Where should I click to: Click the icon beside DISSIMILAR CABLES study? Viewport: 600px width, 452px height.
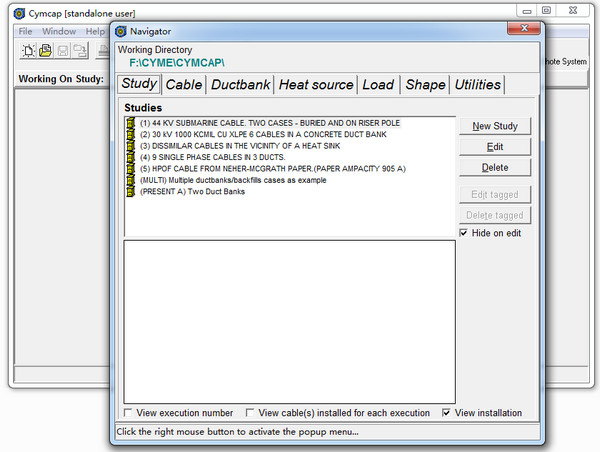tap(131, 147)
